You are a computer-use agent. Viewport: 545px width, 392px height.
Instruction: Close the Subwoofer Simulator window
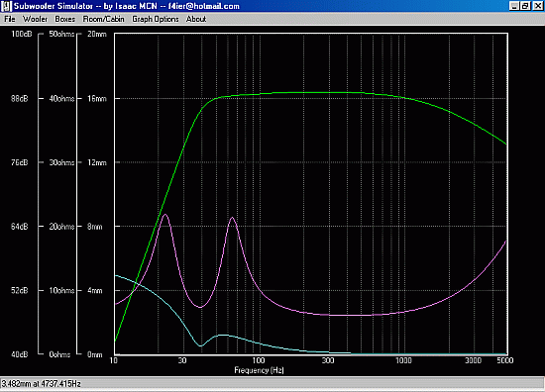click(x=537, y=6)
